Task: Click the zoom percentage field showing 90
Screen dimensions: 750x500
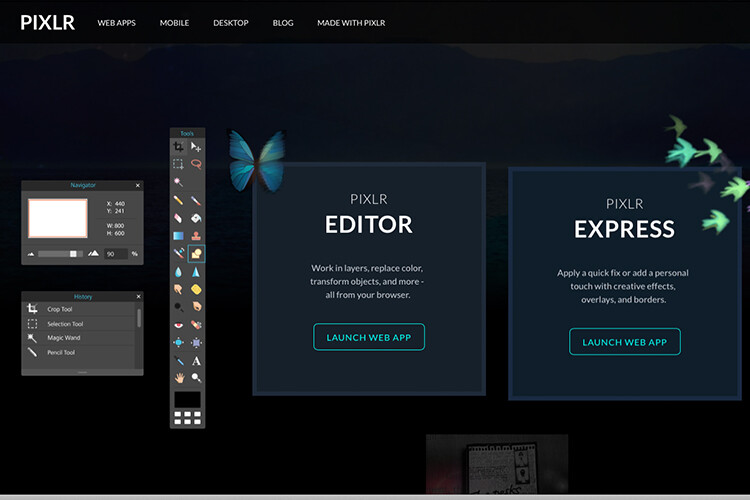Action: pyautogui.click(x=116, y=254)
